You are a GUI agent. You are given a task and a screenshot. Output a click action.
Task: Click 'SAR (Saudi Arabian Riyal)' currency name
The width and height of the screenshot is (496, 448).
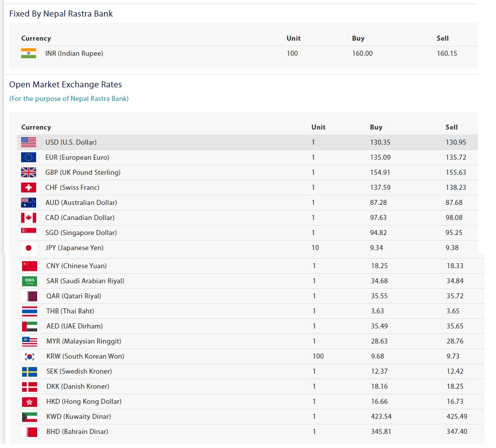85,281
